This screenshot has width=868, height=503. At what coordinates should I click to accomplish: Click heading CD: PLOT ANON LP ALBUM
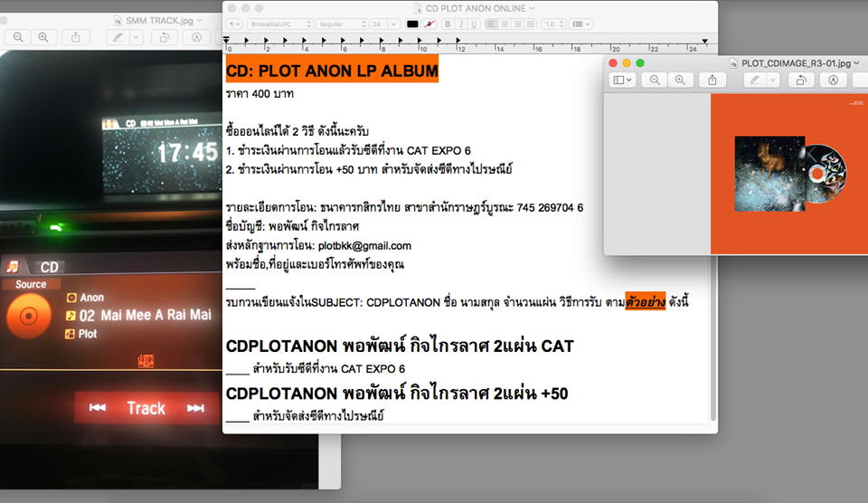pyautogui.click(x=332, y=71)
